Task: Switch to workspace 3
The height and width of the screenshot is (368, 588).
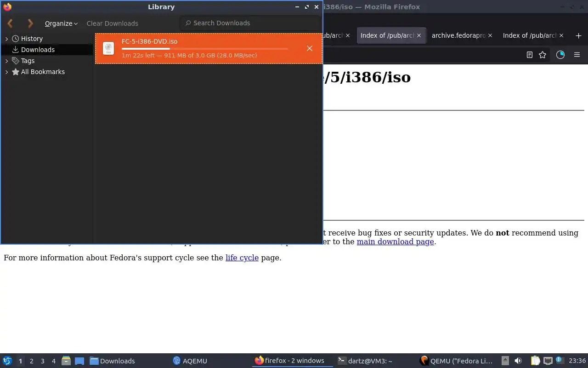Action: pos(42,361)
